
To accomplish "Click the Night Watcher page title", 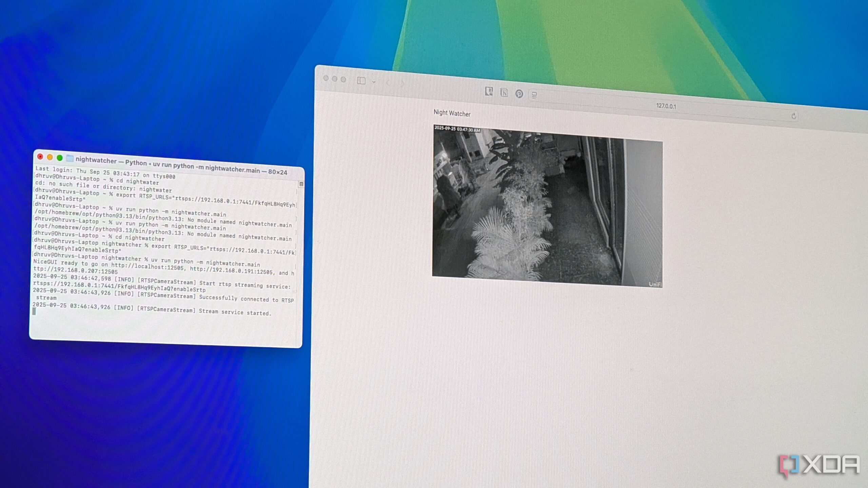I will 452,113.
